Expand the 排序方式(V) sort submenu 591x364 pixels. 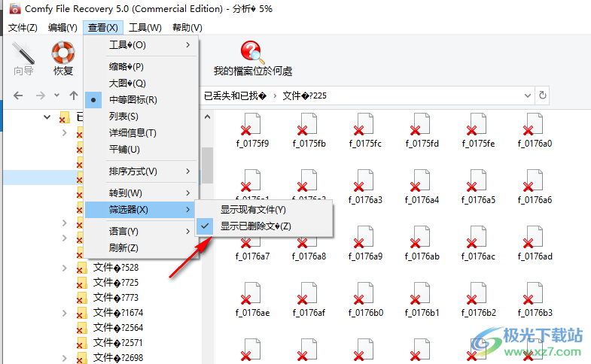coord(142,171)
